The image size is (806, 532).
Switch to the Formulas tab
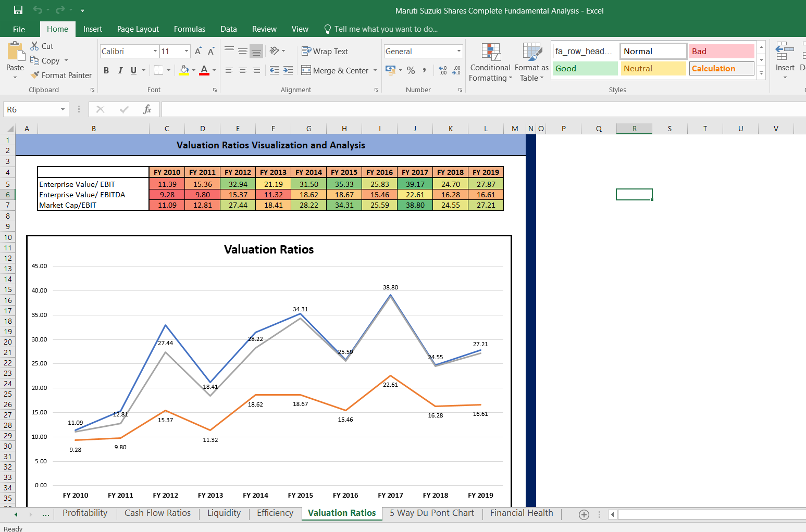tap(190, 29)
